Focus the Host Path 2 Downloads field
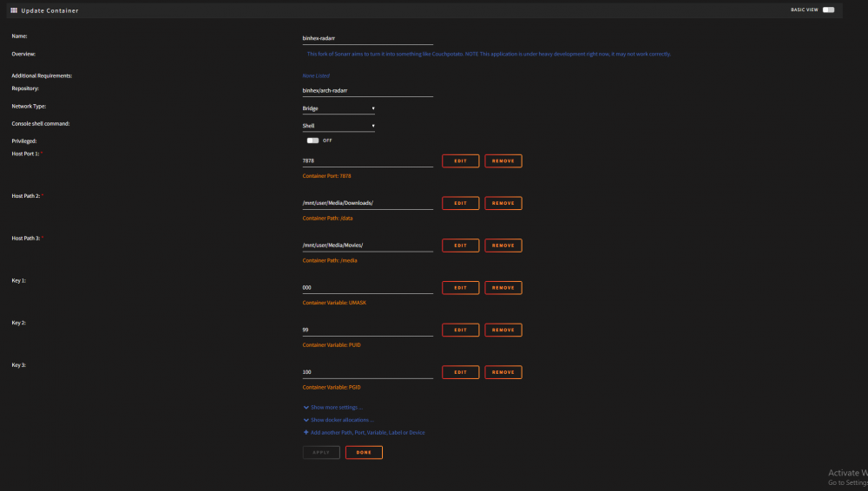 coord(367,203)
